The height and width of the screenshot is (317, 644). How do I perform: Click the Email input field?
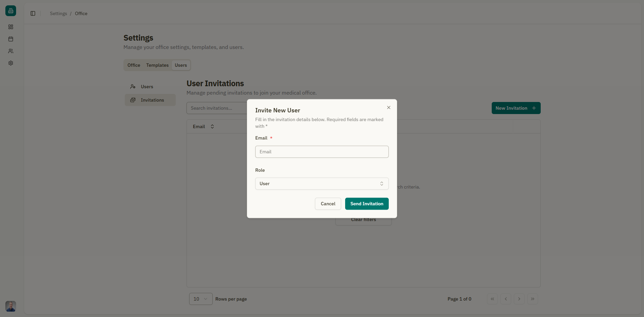pyautogui.click(x=322, y=152)
